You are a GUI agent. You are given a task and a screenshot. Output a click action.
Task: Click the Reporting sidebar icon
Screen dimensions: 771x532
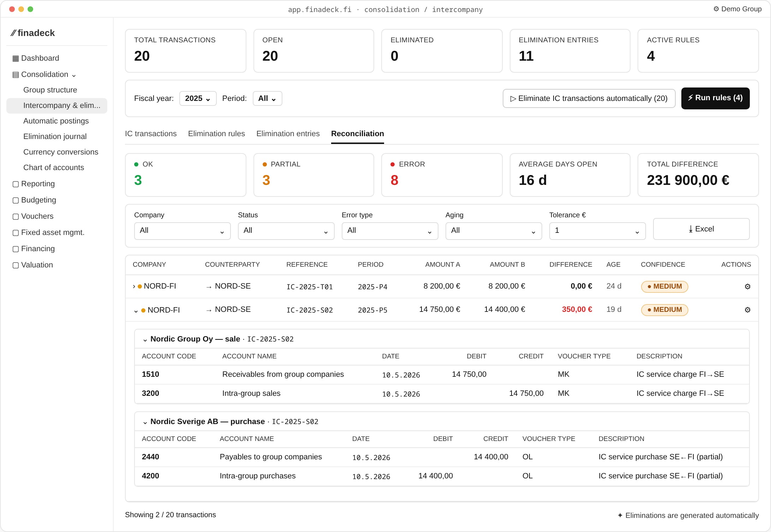click(x=16, y=184)
